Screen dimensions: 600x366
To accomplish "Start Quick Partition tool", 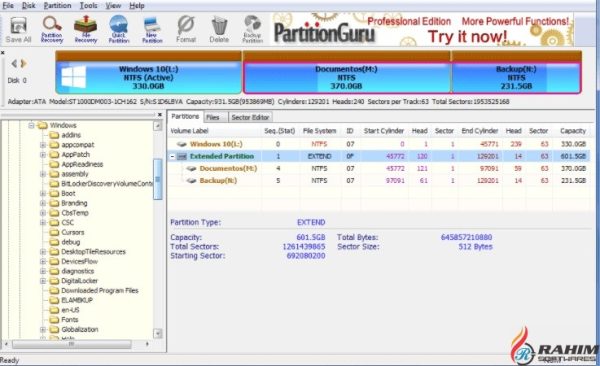I will [x=119, y=29].
